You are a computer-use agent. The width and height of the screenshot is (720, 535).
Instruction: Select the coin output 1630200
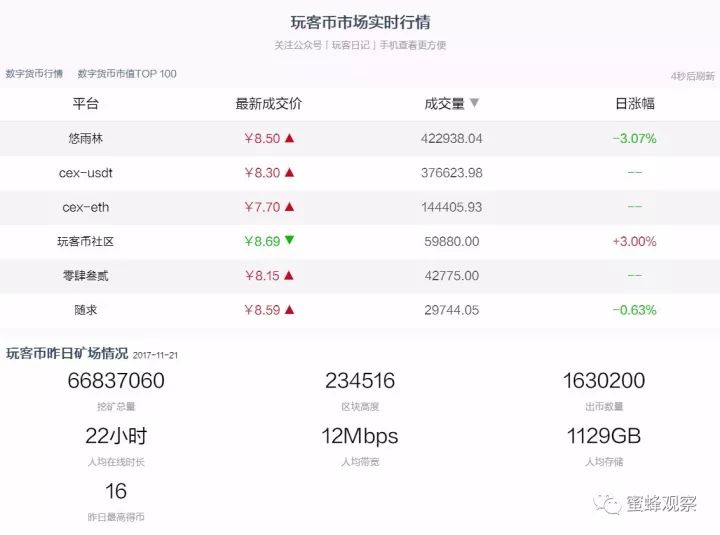click(604, 381)
